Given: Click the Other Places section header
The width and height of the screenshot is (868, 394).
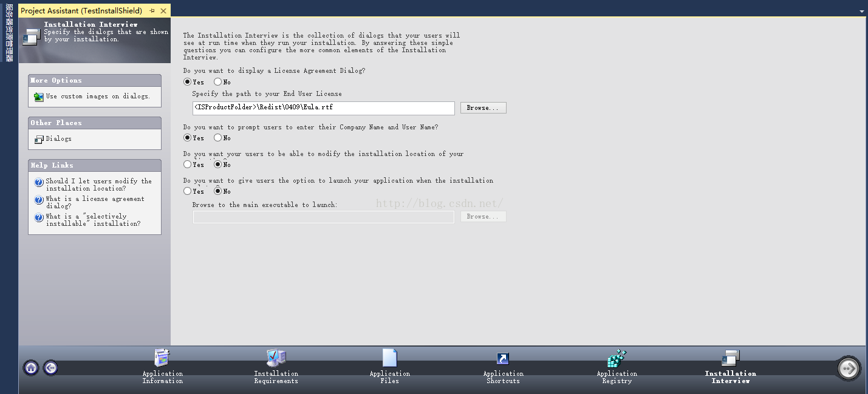Looking at the screenshot, I should click(95, 123).
